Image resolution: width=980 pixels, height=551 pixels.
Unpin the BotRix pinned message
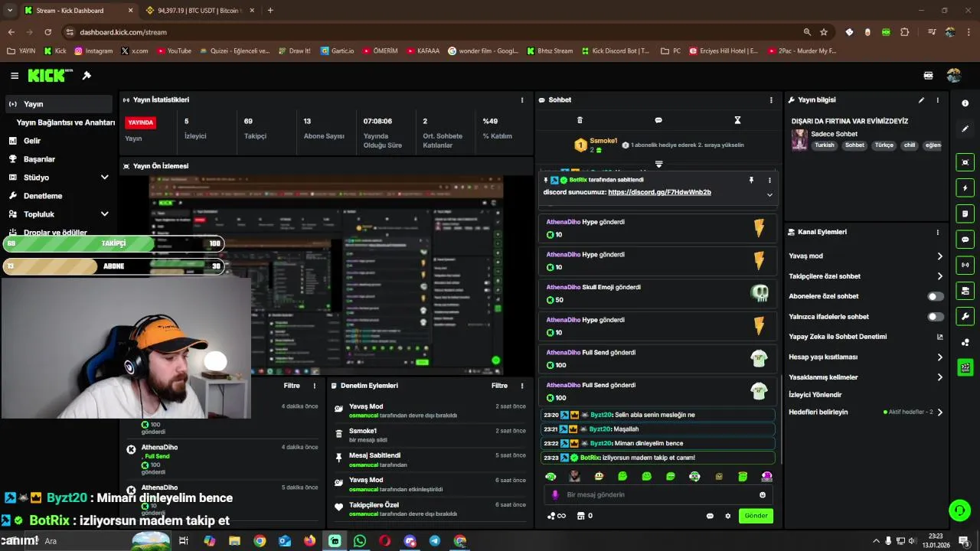point(751,180)
